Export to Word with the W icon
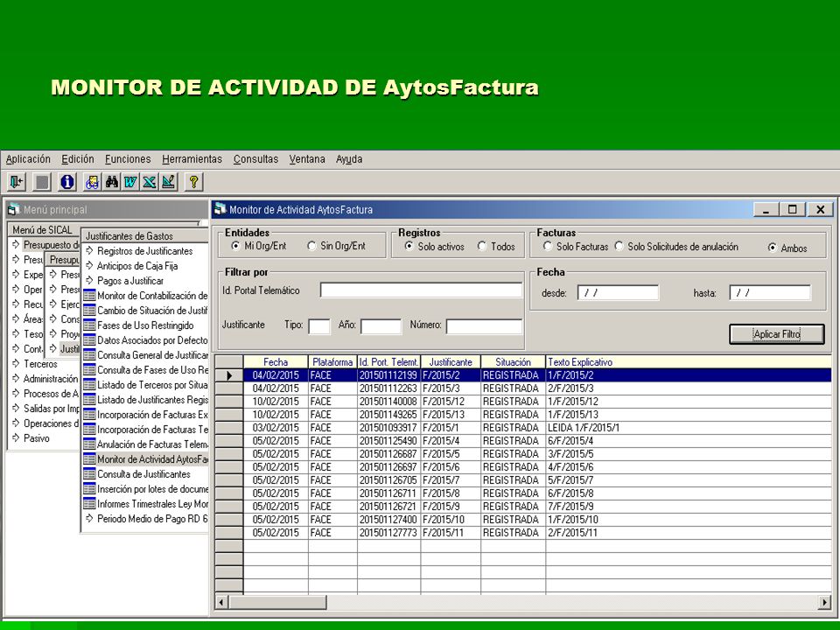Screen dimensions: 840x630 (130, 182)
